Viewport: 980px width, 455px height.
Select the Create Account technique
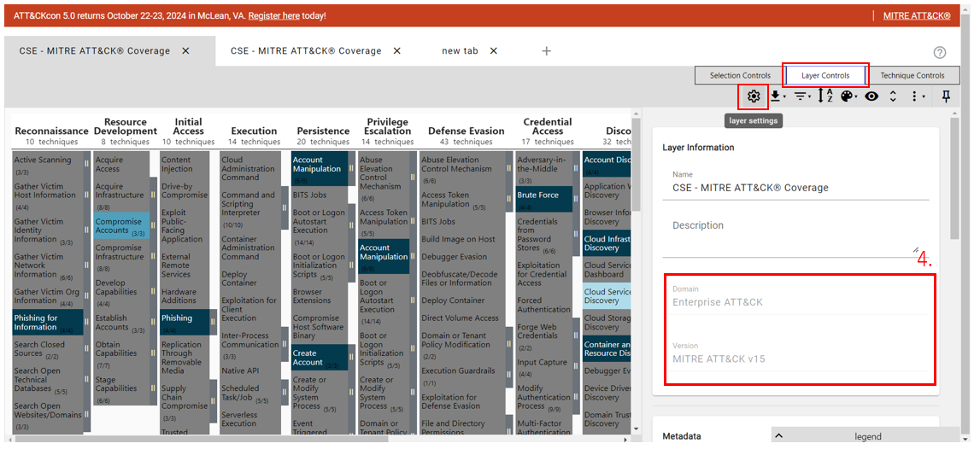[x=320, y=358]
